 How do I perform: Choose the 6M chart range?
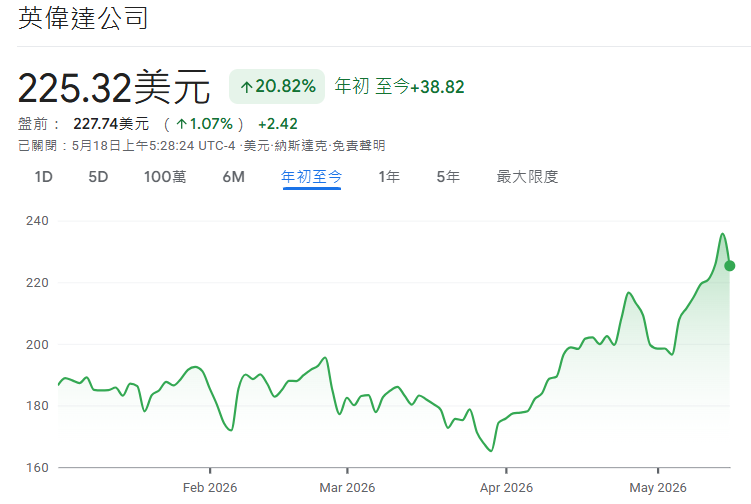(x=233, y=177)
